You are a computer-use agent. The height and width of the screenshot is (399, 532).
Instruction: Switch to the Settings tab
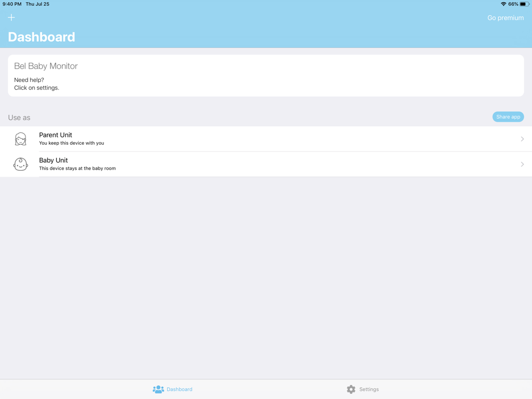(x=363, y=389)
